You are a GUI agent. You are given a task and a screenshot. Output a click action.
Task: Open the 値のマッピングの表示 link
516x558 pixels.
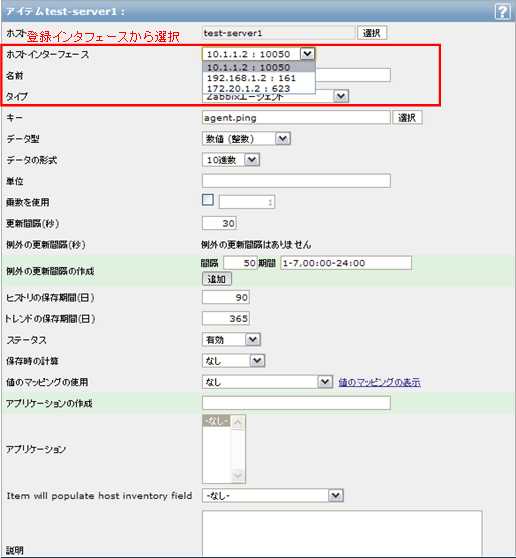tap(379, 382)
